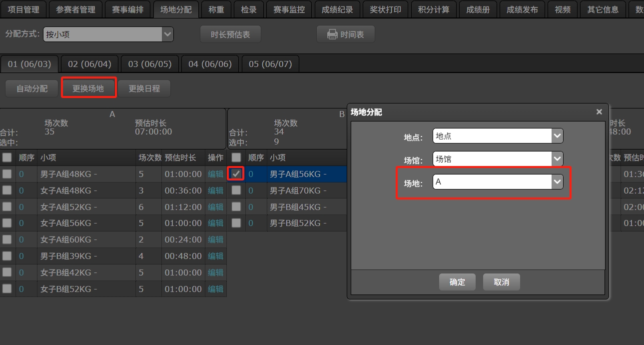The height and width of the screenshot is (345, 644).
Task: Close the 场地分配 dialog with the X
Action: pos(599,111)
